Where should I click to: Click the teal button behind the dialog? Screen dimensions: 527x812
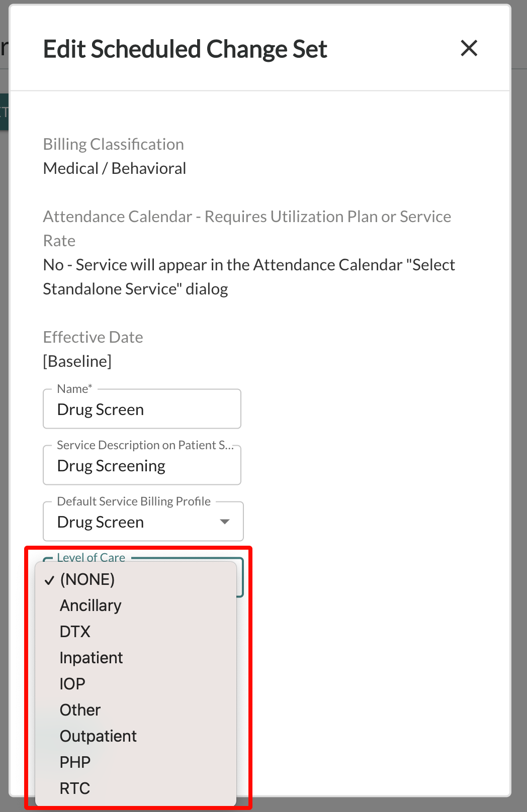click(4, 112)
